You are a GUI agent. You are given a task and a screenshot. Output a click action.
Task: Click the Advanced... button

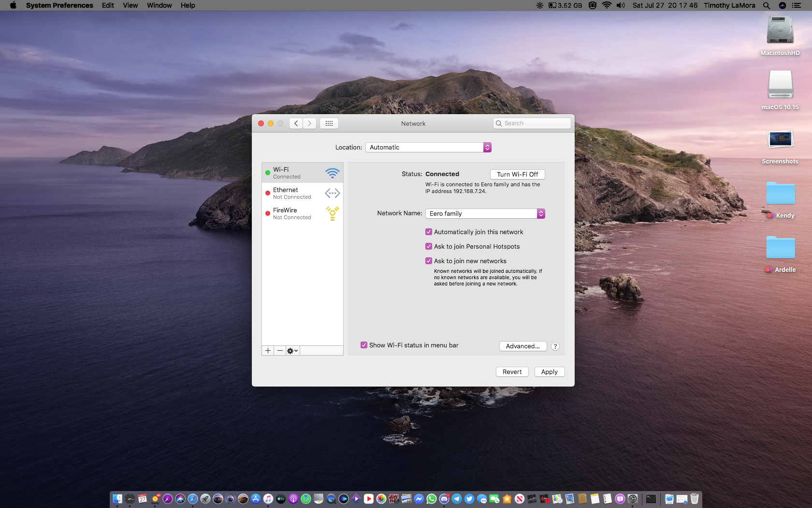click(x=522, y=346)
